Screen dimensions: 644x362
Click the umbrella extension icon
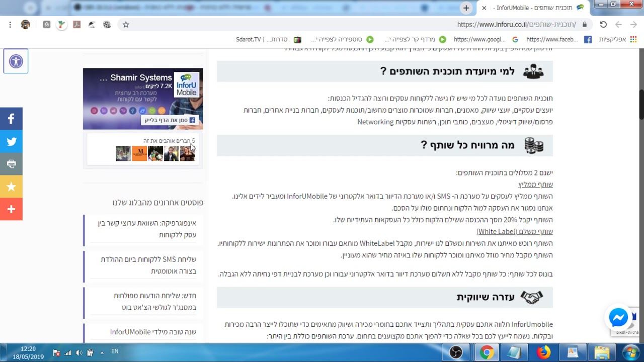(92, 25)
